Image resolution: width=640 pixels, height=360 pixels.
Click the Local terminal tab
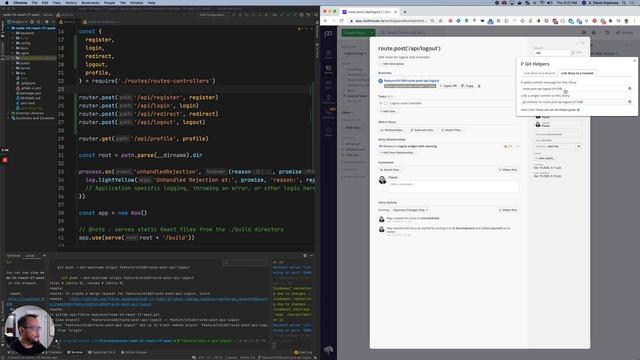coord(30,256)
